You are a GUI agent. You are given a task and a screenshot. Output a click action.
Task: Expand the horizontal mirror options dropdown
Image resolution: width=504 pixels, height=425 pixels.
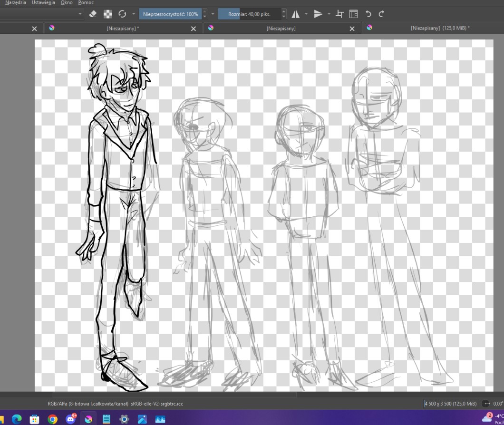pyautogui.click(x=306, y=14)
